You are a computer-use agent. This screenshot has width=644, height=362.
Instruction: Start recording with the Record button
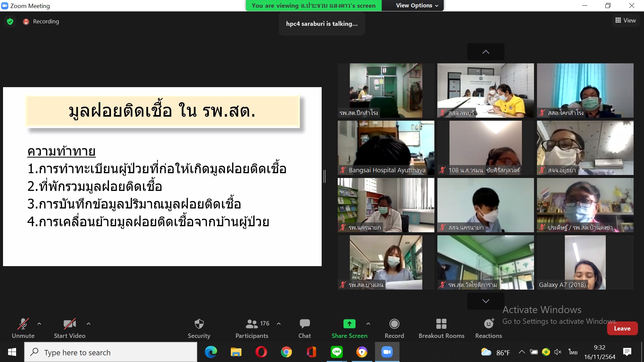coord(394,328)
